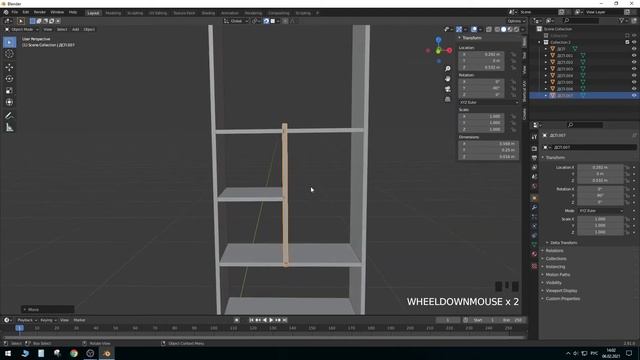Open the XYZ Euler dropdown in sidebar

click(488, 102)
